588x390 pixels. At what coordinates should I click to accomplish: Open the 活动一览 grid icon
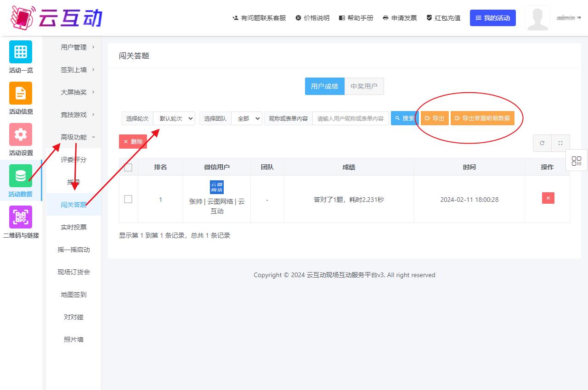21,52
